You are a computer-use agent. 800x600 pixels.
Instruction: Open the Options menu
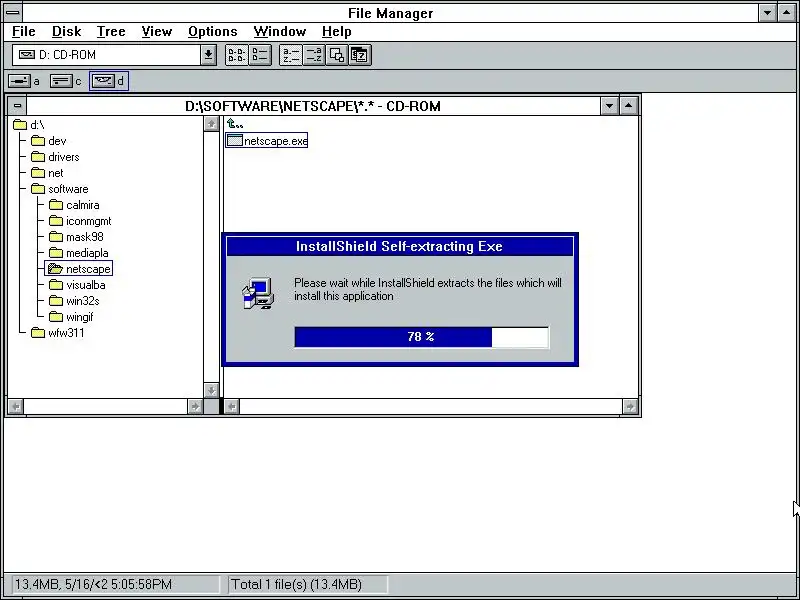(213, 32)
